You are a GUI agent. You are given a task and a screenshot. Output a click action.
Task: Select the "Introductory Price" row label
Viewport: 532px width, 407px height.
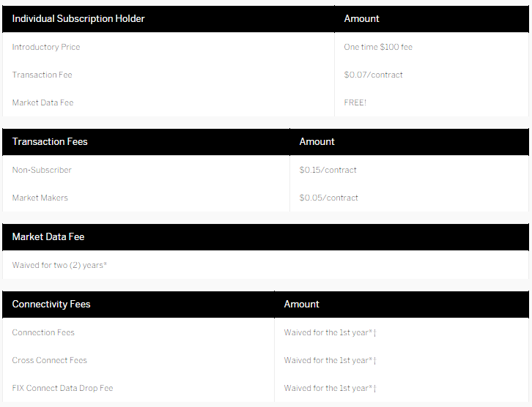[x=46, y=47]
